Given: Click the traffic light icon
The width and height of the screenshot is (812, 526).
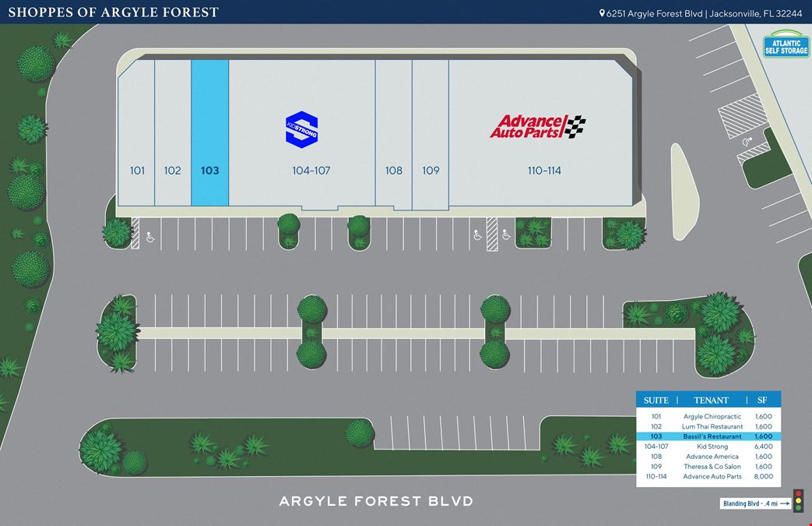Looking at the screenshot, I should (798, 500).
